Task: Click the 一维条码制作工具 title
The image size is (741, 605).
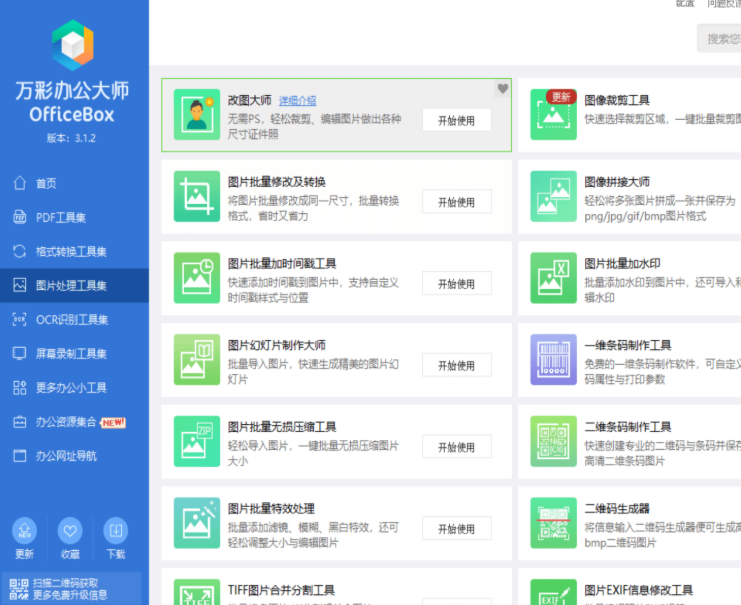Action: coord(628,346)
